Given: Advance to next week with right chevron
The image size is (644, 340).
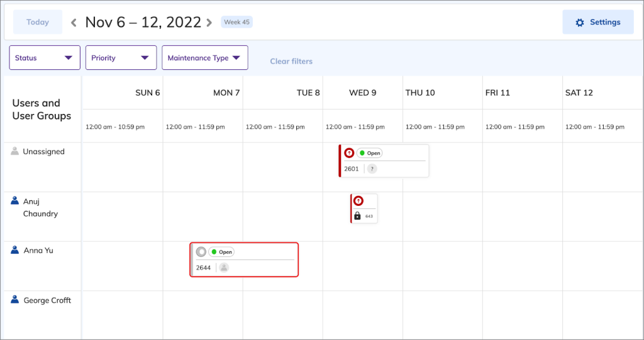Looking at the screenshot, I should point(209,23).
